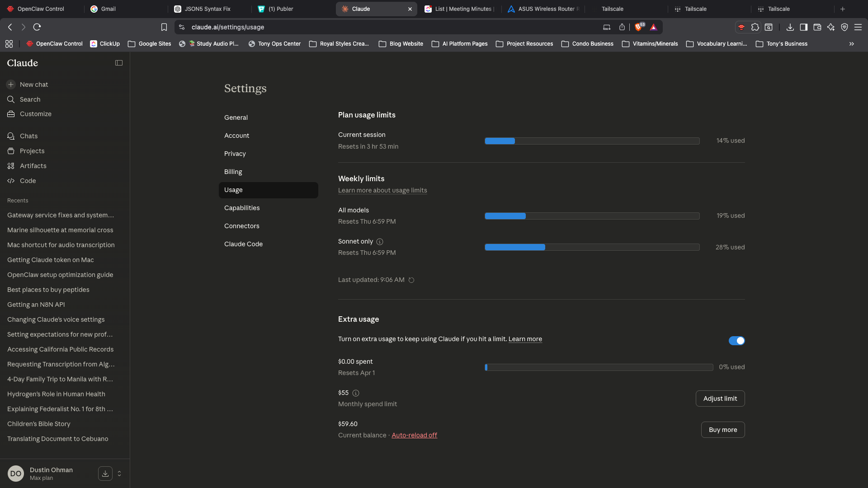
Task: Click the refresh icon beside Last updated
Action: pos(411,280)
